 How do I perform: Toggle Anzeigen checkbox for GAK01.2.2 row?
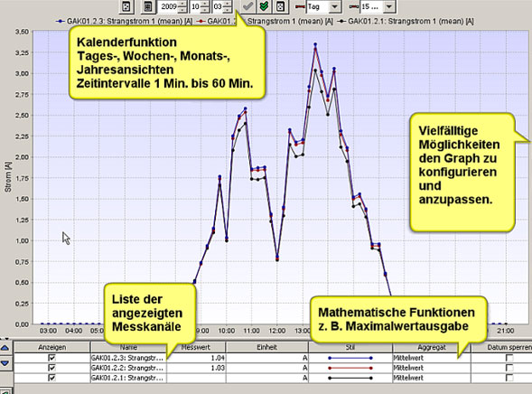(x=51, y=368)
